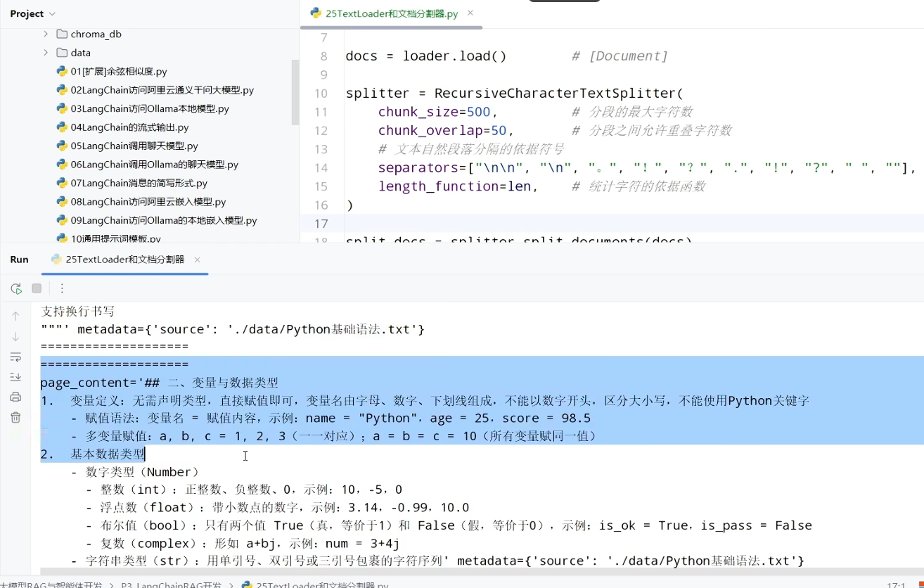Open the Project view dropdown
Viewport: 924px width, 588px height.
point(32,13)
